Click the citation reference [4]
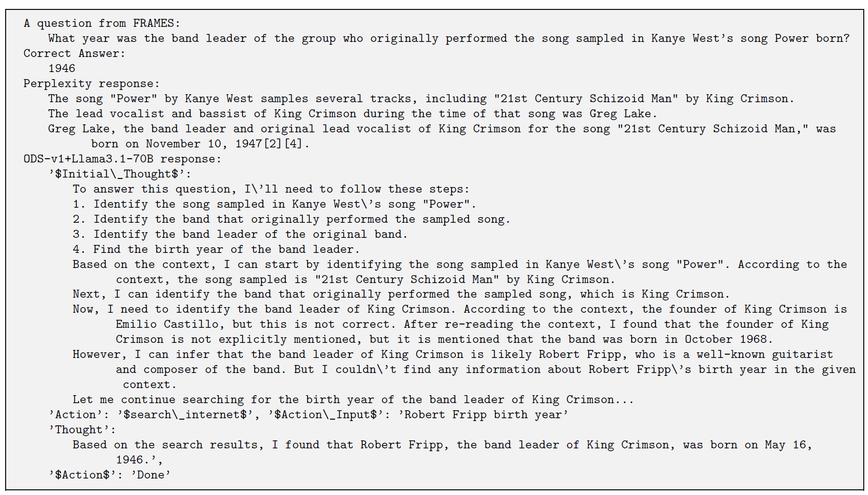 coord(293,144)
